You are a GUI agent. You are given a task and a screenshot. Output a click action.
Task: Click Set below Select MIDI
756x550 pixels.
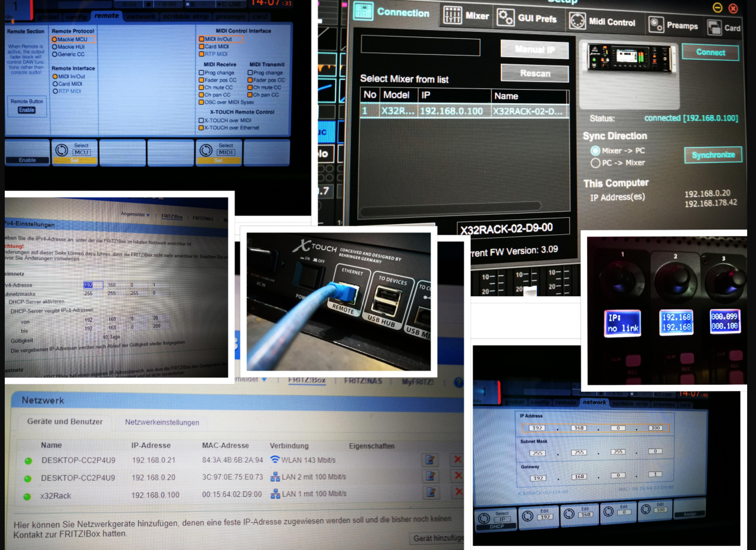pyautogui.click(x=219, y=160)
